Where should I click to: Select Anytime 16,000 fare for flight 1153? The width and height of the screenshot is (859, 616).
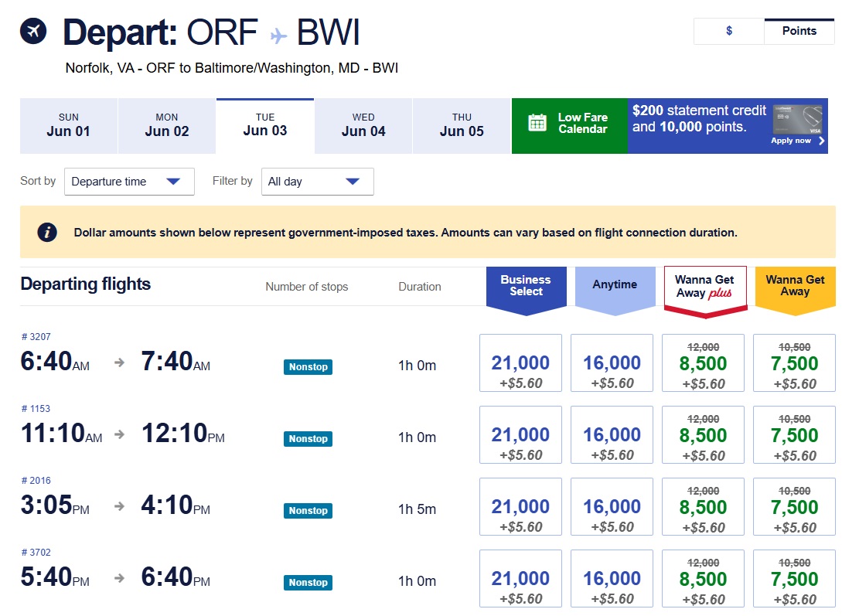tap(612, 435)
